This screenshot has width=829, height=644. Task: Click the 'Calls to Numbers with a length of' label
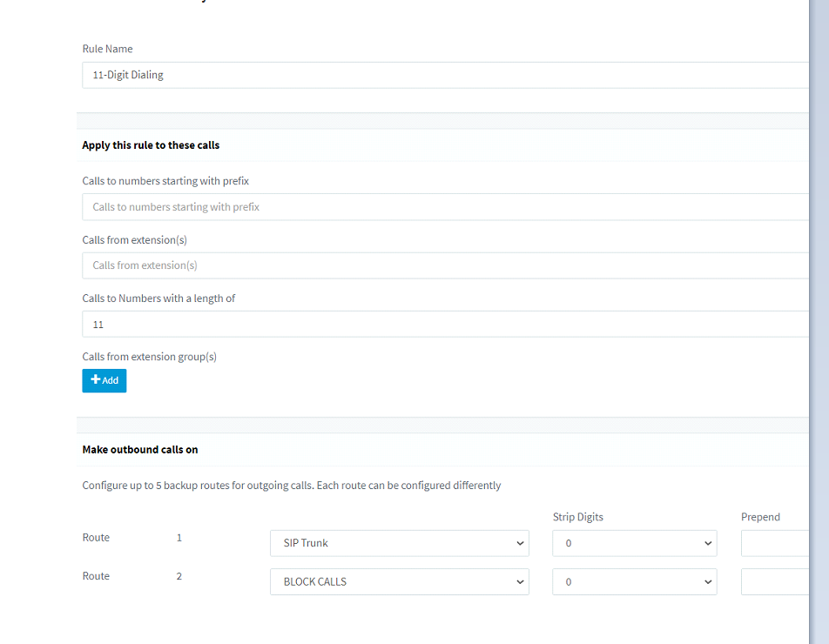click(x=158, y=299)
